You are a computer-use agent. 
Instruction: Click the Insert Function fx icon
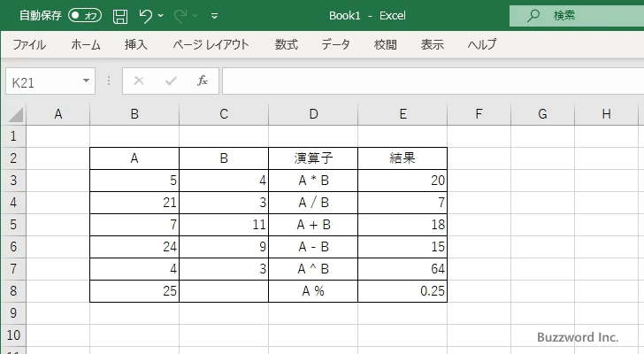(x=202, y=81)
